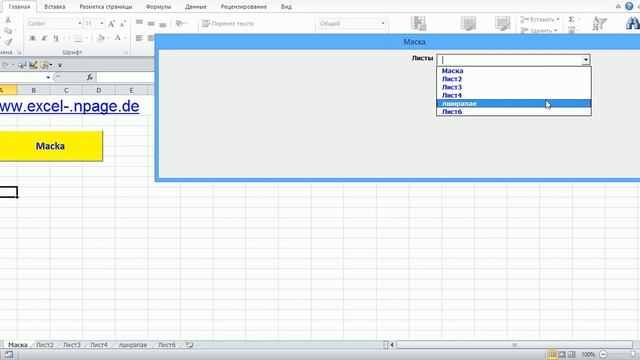The image size is (640, 360).
Task: Expand the Шрифт group dialog launcher
Action: [126, 53]
